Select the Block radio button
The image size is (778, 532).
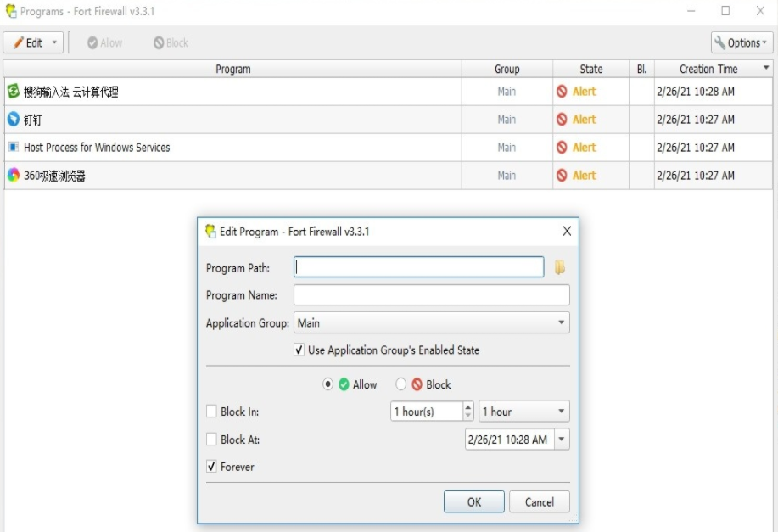(x=401, y=384)
